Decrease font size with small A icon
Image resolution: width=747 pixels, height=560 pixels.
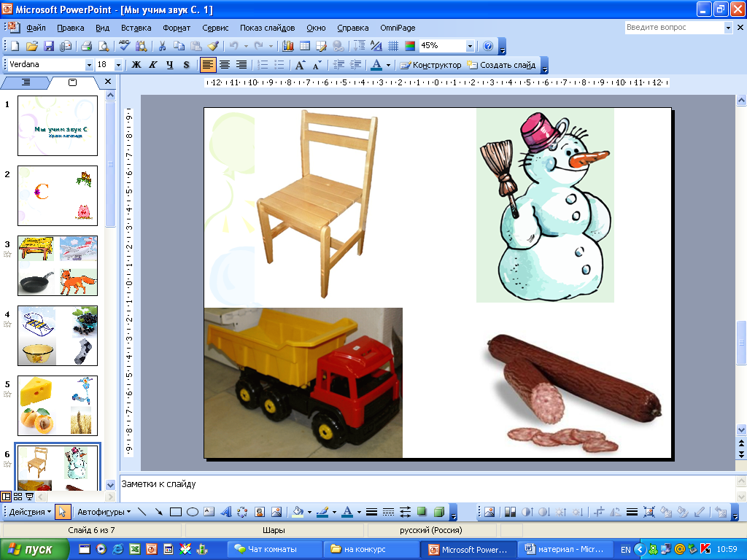click(317, 65)
